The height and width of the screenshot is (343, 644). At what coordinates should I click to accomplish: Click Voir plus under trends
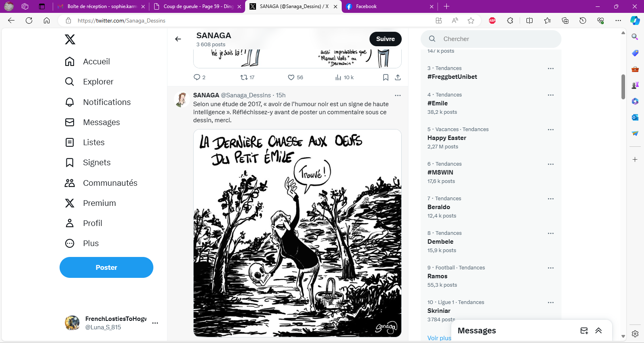click(x=439, y=338)
